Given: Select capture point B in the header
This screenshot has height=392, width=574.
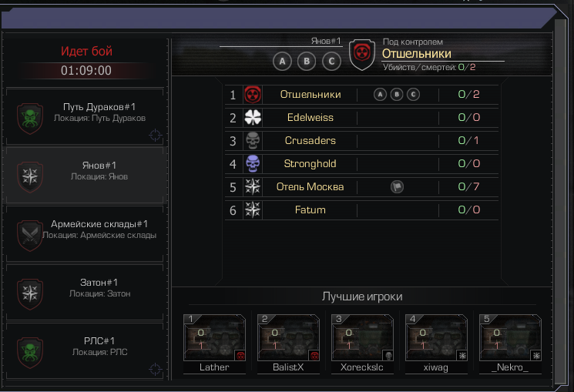Looking at the screenshot, I should pyautogui.click(x=307, y=62).
